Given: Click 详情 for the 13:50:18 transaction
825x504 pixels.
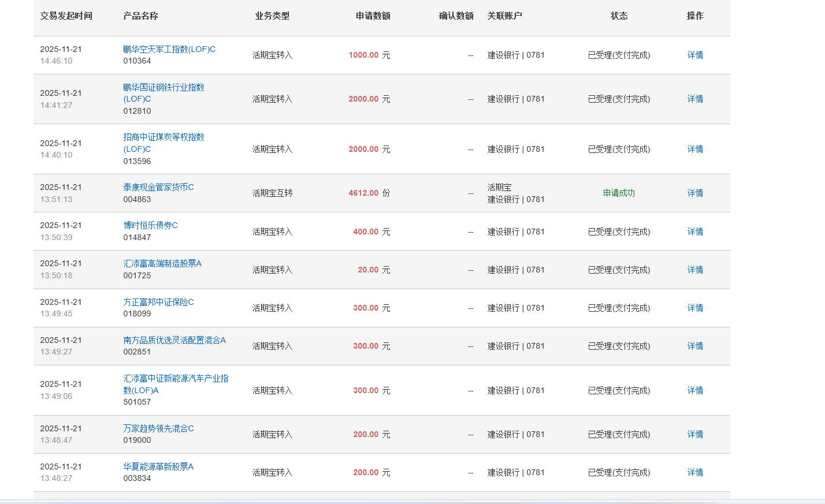Looking at the screenshot, I should [695, 270].
